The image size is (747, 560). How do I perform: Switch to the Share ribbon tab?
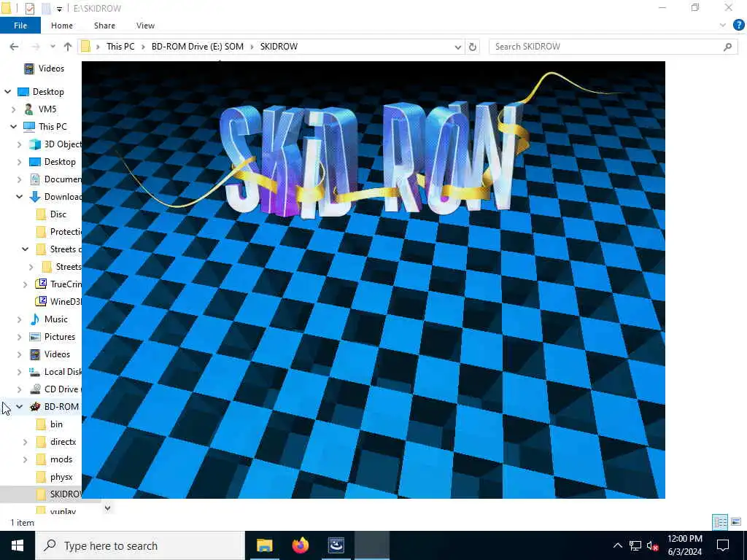104,26
